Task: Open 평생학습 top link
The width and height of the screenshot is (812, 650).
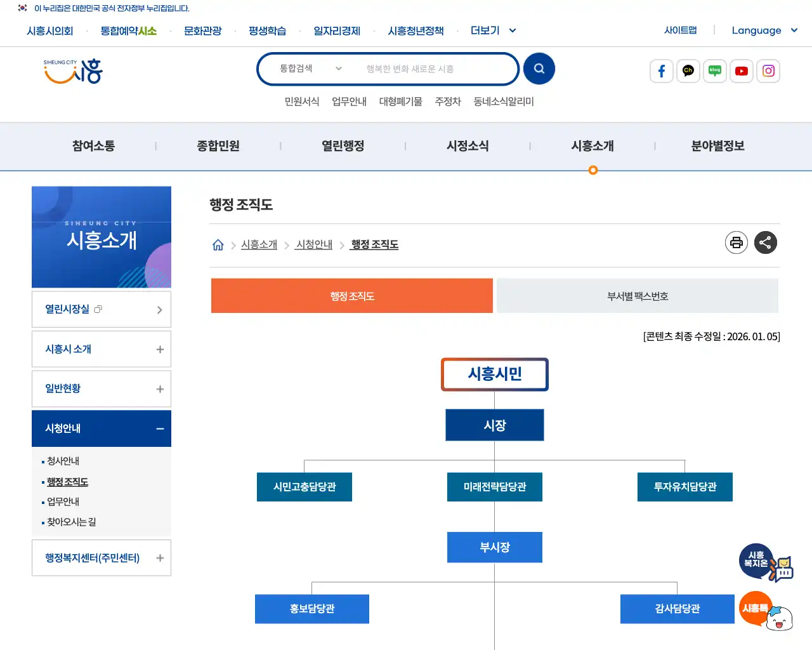Action: pos(268,30)
